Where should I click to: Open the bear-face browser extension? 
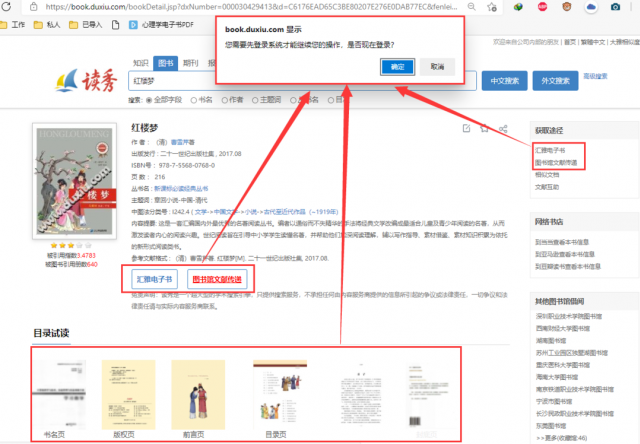pyautogui.click(x=567, y=7)
